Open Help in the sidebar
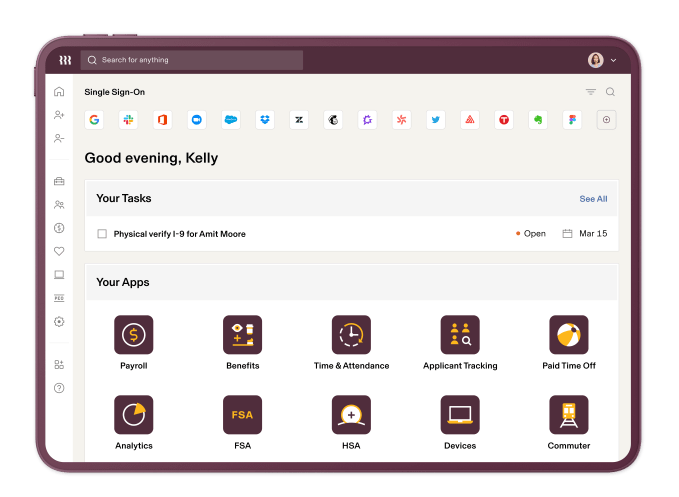This screenshot has height=497, width=679. pos(59,388)
